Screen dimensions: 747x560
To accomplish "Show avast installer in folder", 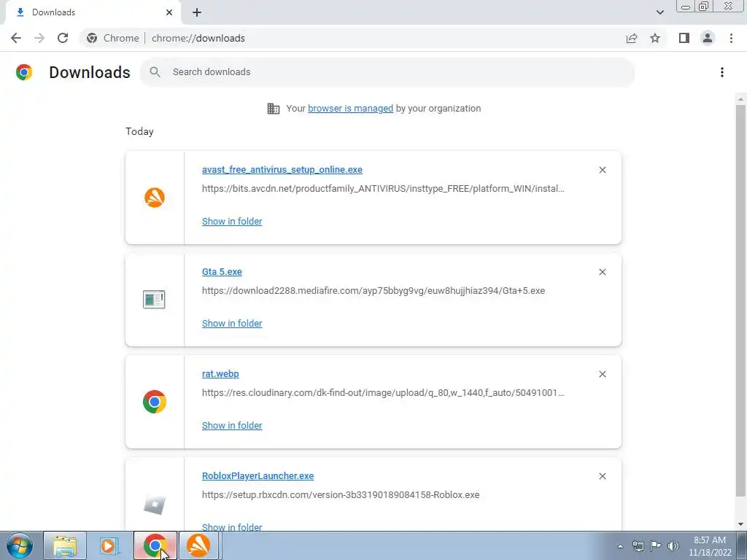I will [x=232, y=222].
